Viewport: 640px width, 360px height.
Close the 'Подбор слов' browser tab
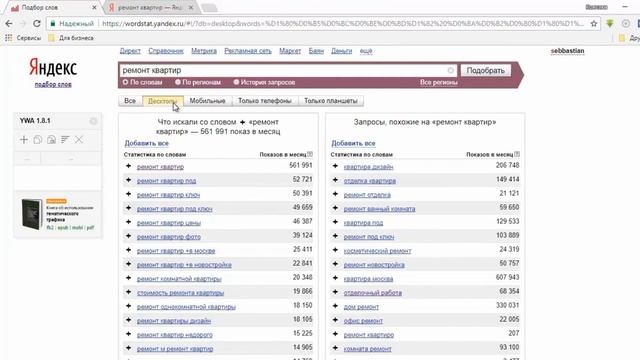coord(95,8)
